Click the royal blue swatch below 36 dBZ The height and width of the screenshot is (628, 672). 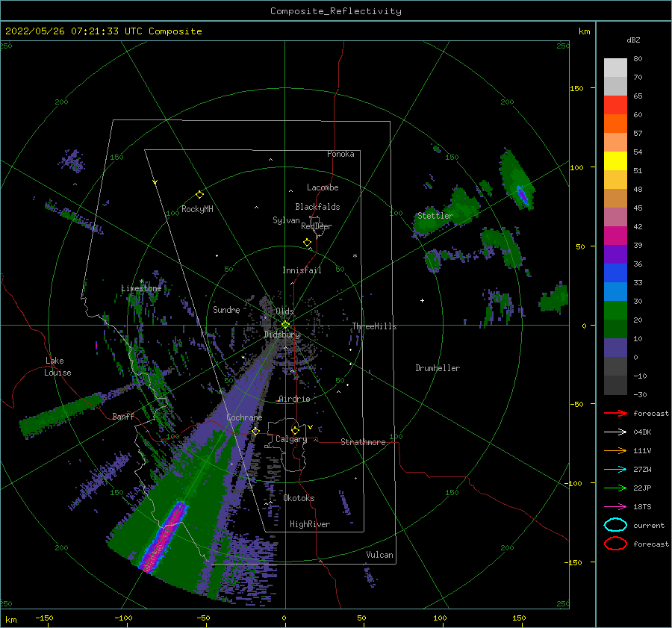[x=615, y=273]
